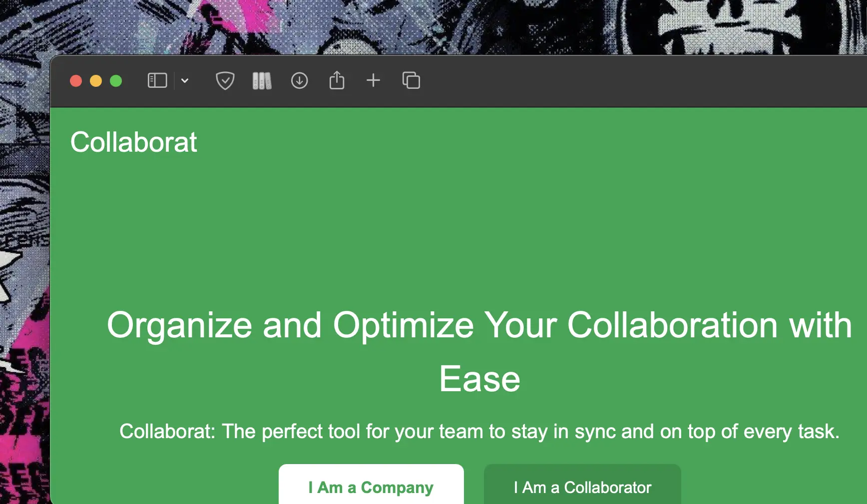This screenshot has width=867, height=504.
Task: Expand the sidebar tab group chevron
Action: tap(185, 81)
